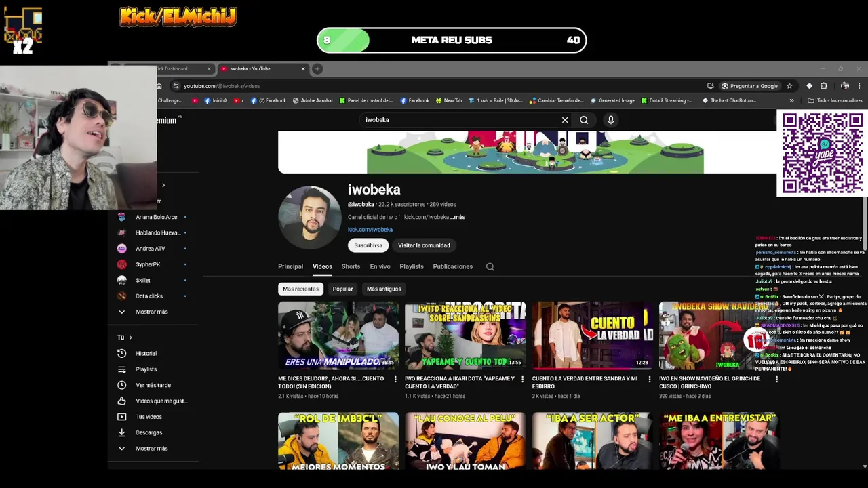The width and height of the screenshot is (868, 488).
Task: Switch to En vivo channel tab
Action: tap(380, 267)
